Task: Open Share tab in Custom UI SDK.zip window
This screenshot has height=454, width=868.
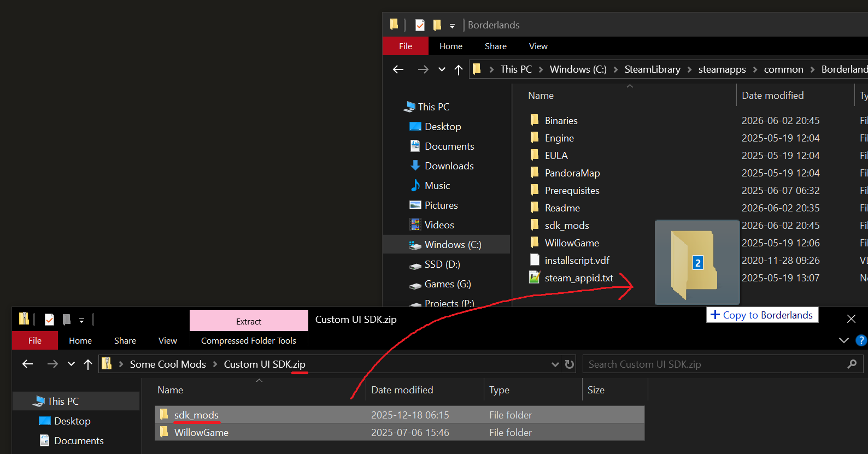Action: click(125, 341)
